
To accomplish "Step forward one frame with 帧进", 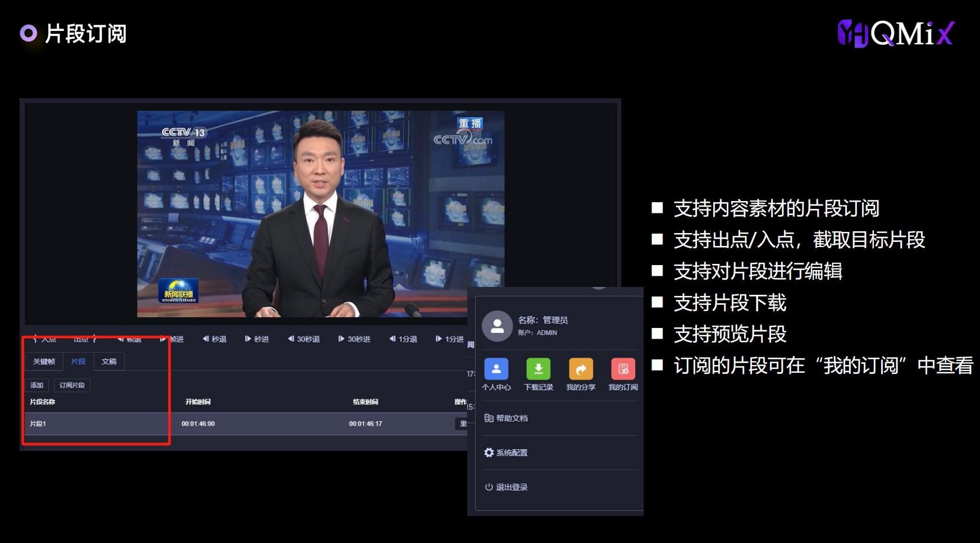I will tap(172, 339).
